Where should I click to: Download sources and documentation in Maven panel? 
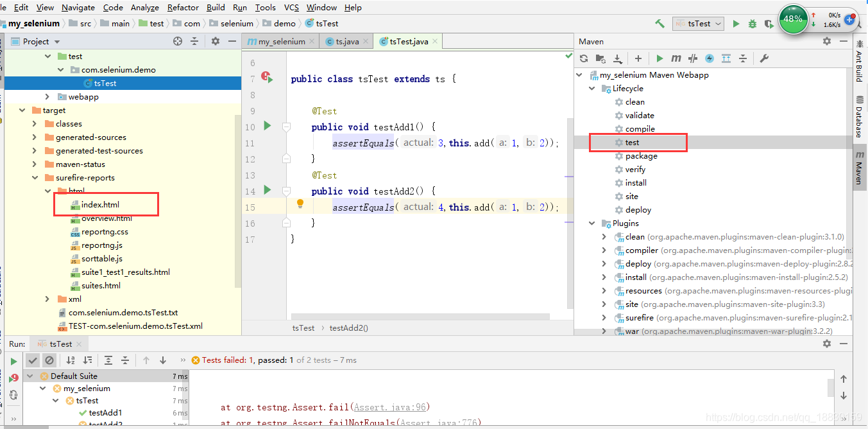(617, 58)
